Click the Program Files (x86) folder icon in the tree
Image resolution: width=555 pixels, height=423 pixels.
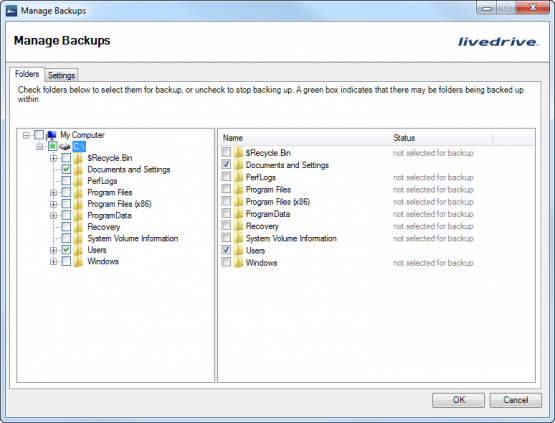[x=78, y=204]
